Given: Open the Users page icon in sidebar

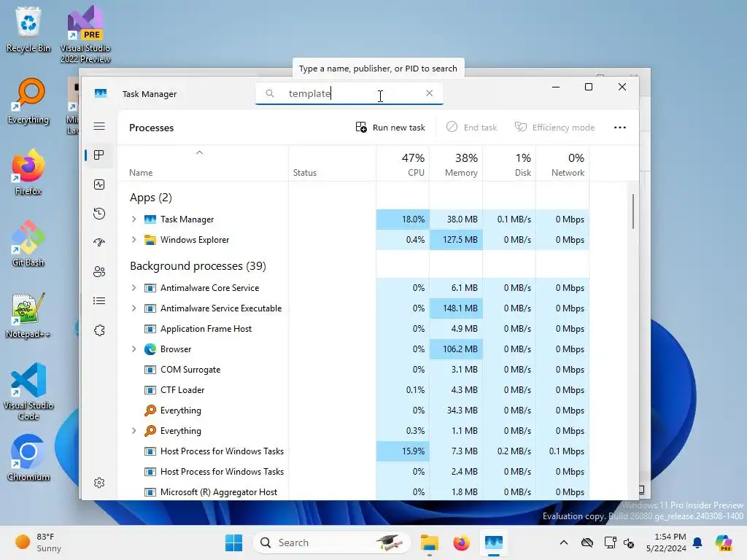Looking at the screenshot, I should (99, 272).
